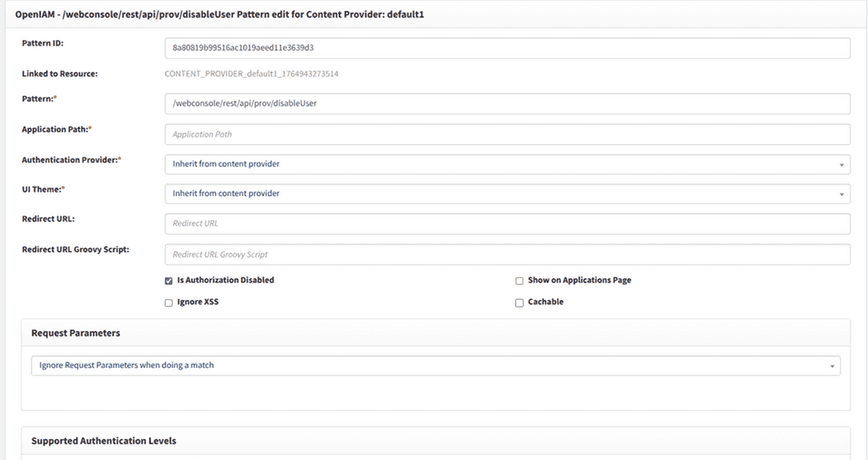
Task: Click into the Redirect URL field
Action: tap(507, 224)
